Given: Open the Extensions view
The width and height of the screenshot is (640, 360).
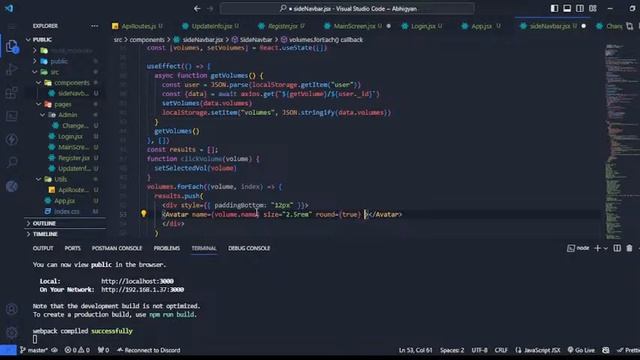Looking at the screenshot, I should coord(12,93).
